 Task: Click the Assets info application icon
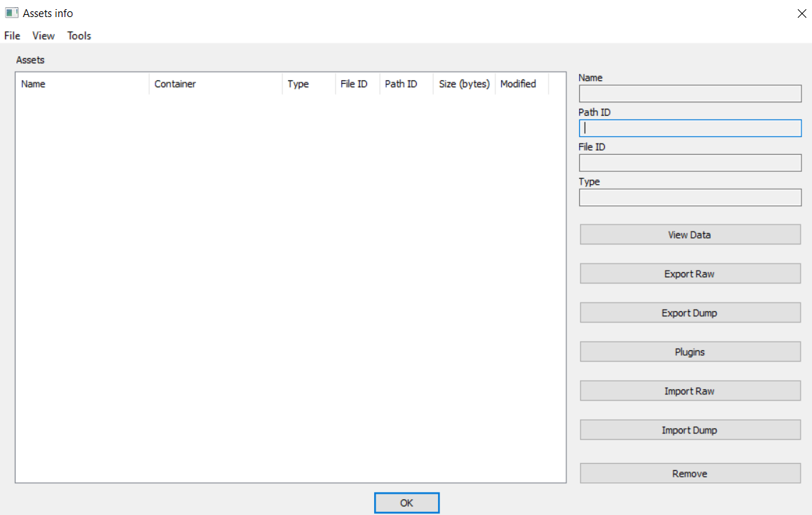coord(10,13)
